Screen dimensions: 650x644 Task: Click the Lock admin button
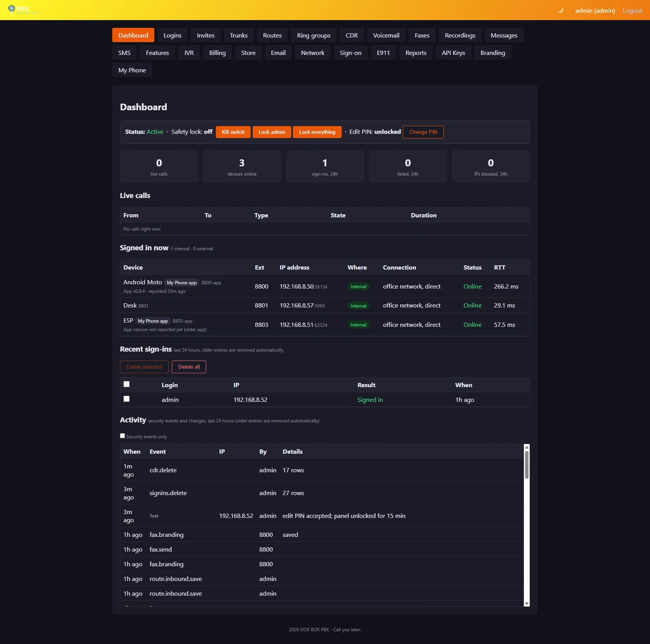(272, 132)
